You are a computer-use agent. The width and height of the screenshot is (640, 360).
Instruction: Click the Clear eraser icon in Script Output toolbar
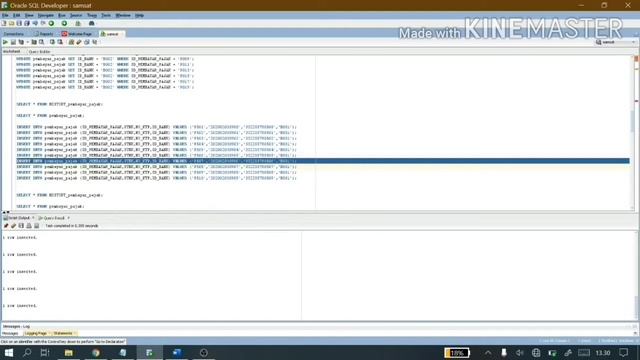(x=13, y=226)
